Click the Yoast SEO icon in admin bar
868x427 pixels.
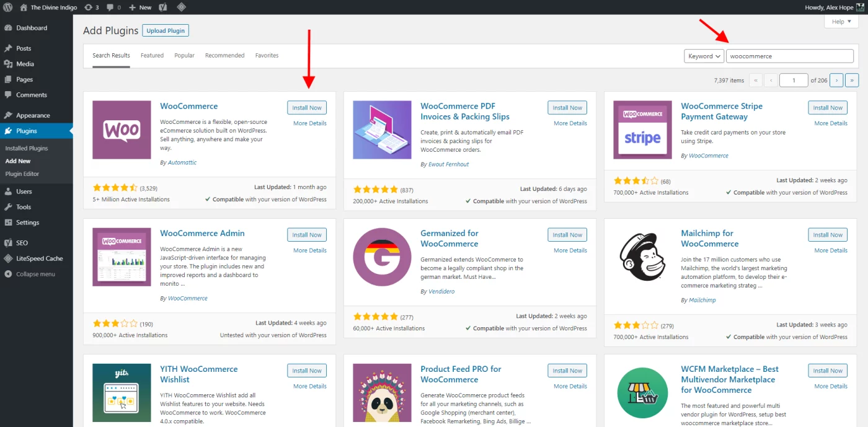pyautogui.click(x=162, y=7)
